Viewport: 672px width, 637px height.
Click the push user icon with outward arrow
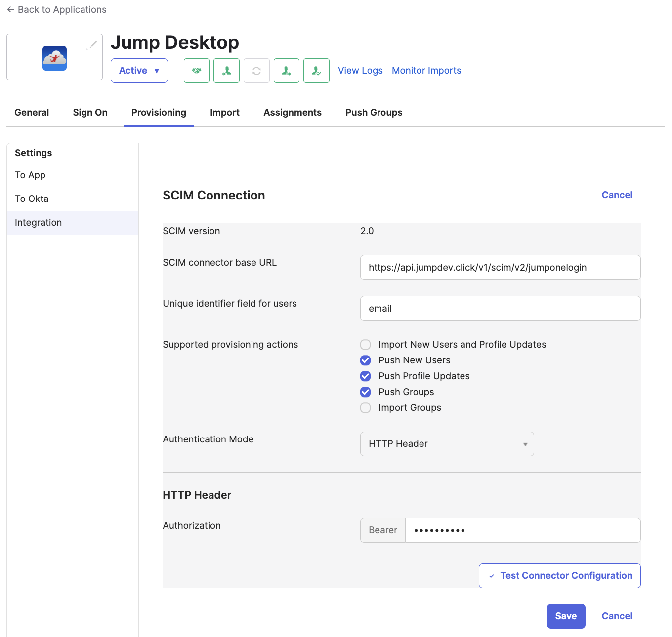coord(287,71)
